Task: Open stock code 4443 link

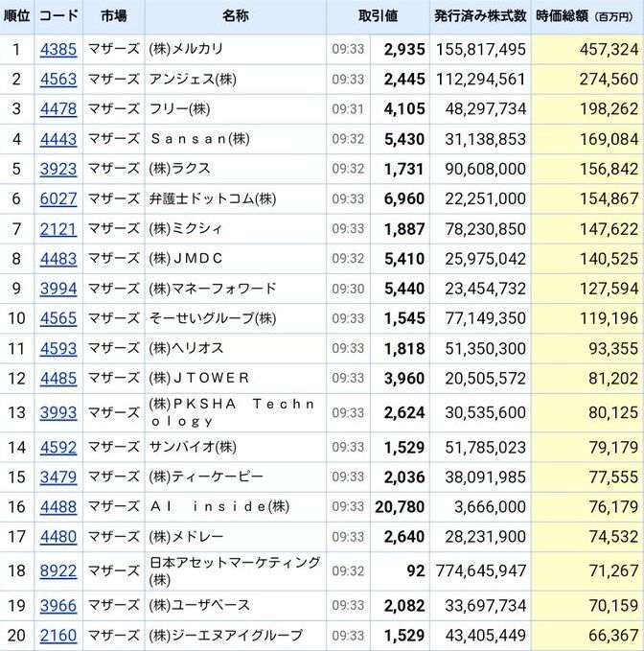Action: point(58,139)
